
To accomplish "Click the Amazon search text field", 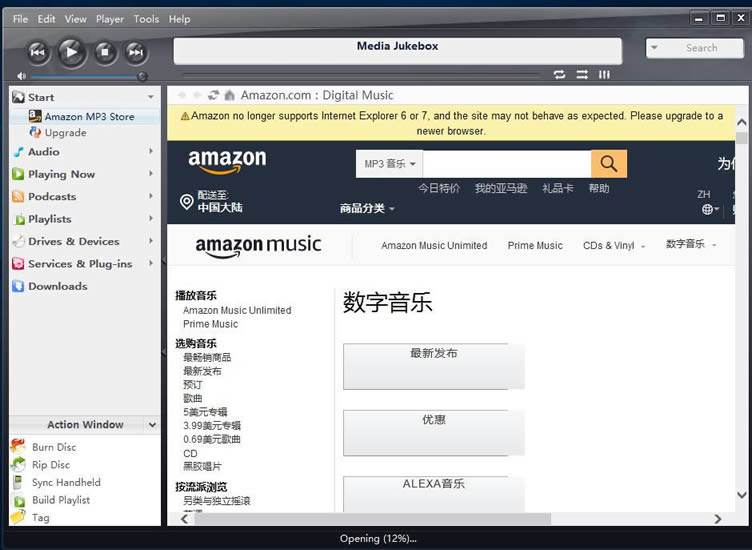I will pyautogui.click(x=507, y=164).
